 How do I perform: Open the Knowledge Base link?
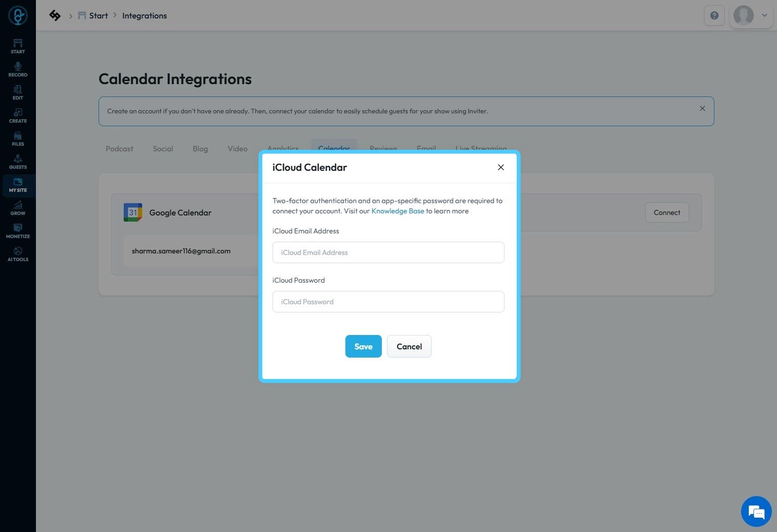[398, 211]
